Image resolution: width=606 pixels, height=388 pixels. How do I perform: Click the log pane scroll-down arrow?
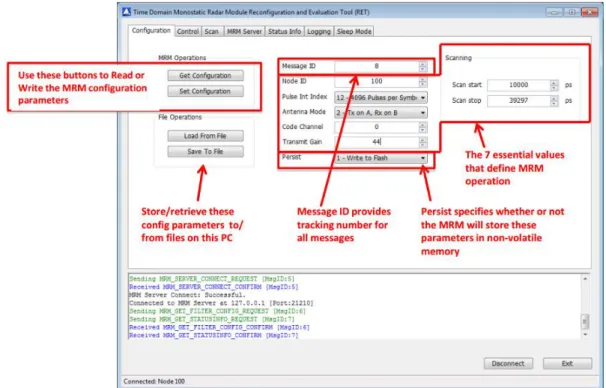pyautogui.click(x=585, y=335)
